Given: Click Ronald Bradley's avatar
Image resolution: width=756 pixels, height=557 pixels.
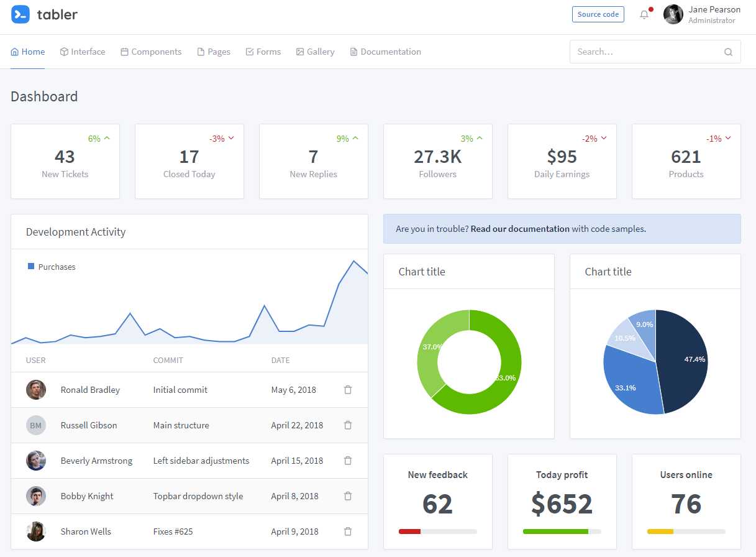Looking at the screenshot, I should [36, 390].
